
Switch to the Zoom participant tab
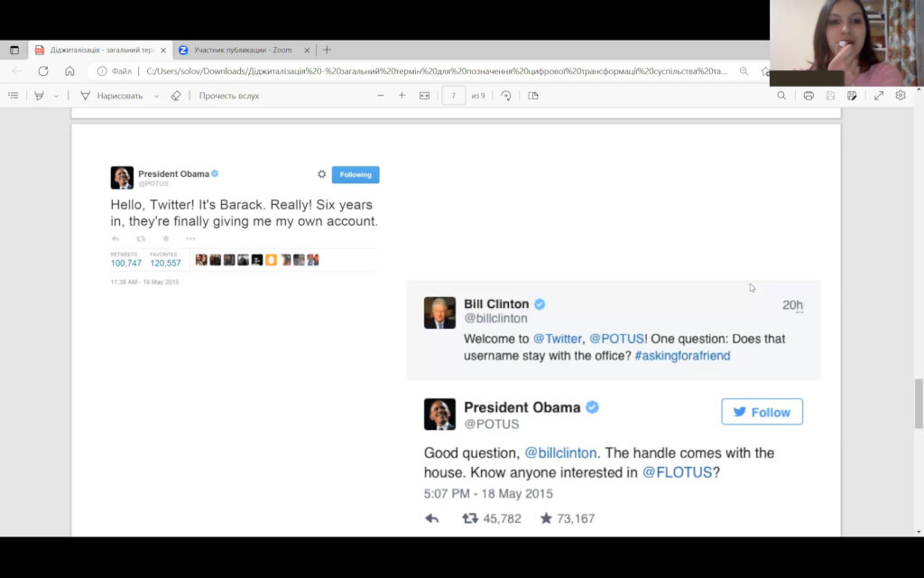pyautogui.click(x=242, y=51)
